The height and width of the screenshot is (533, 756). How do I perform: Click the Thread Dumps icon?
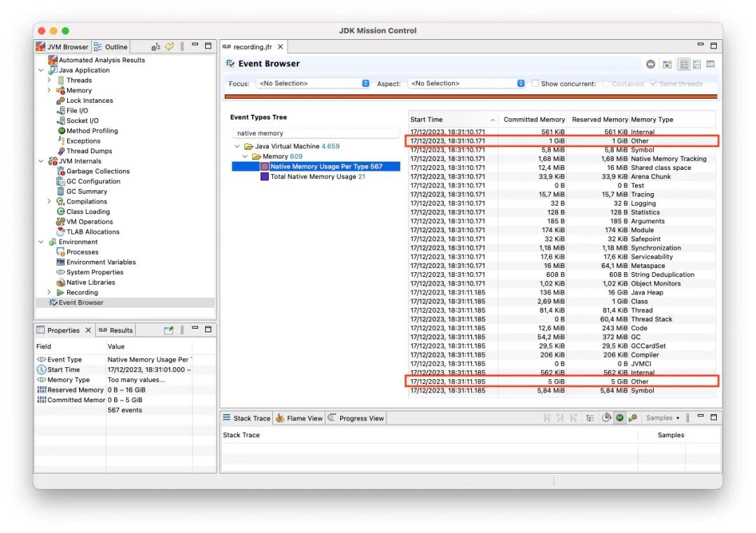click(x=61, y=151)
